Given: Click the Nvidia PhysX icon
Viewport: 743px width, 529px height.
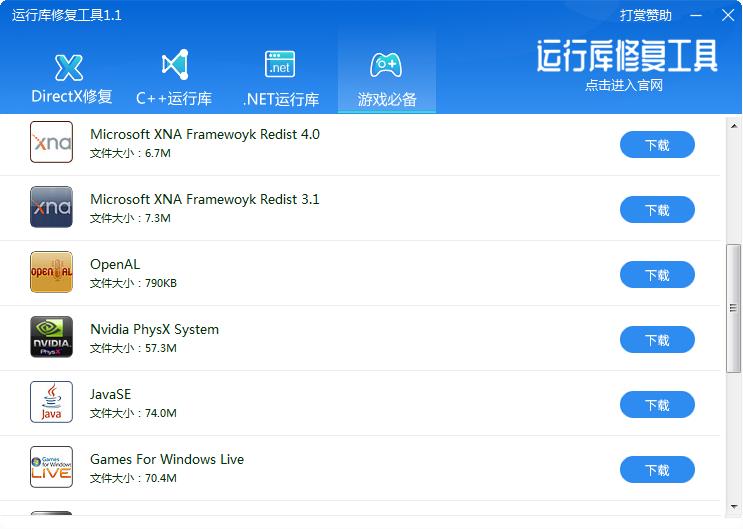Looking at the screenshot, I should point(51,337).
